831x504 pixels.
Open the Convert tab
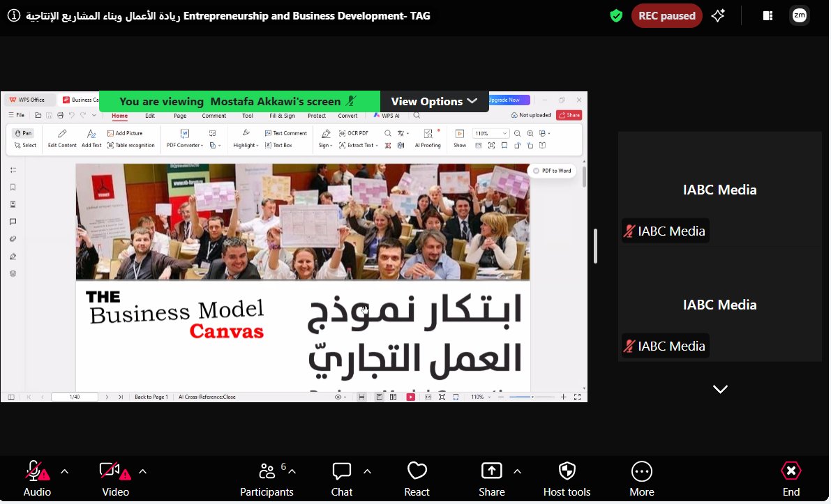(x=347, y=116)
